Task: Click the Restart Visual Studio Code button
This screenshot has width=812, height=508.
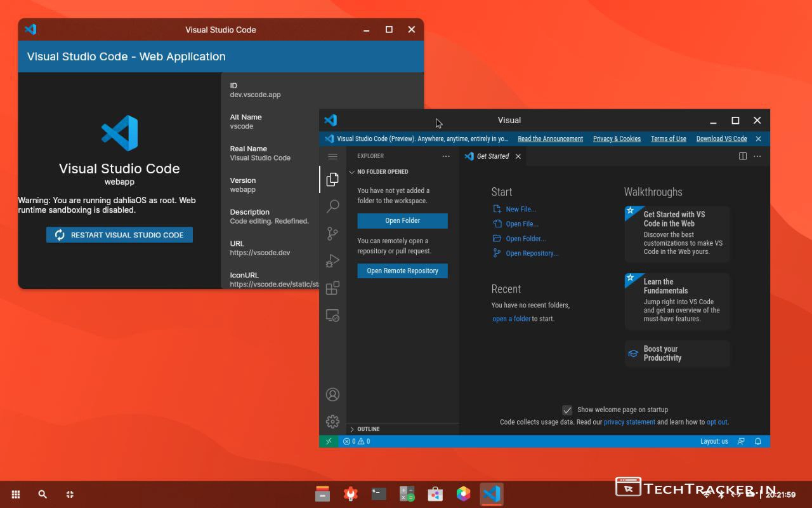Action: [119, 235]
